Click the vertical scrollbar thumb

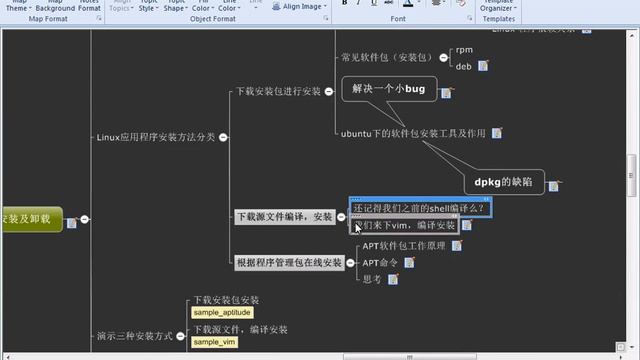(631, 176)
